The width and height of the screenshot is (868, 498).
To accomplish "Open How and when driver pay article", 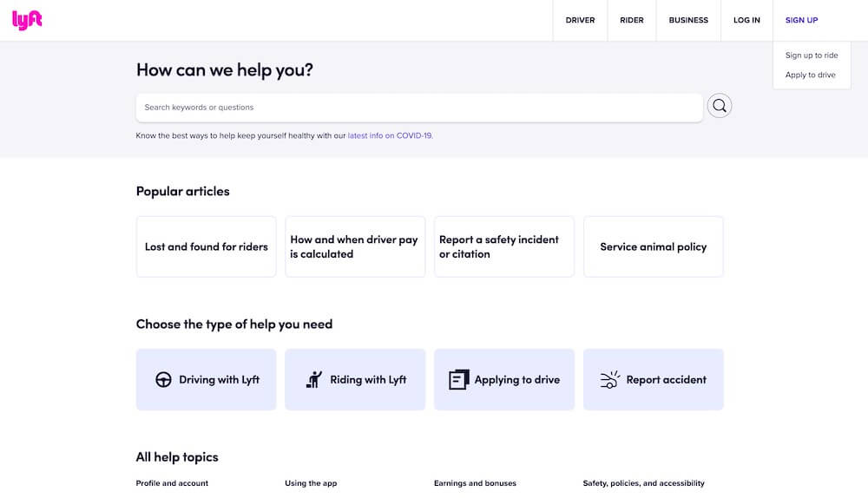I will (x=355, y=246).
